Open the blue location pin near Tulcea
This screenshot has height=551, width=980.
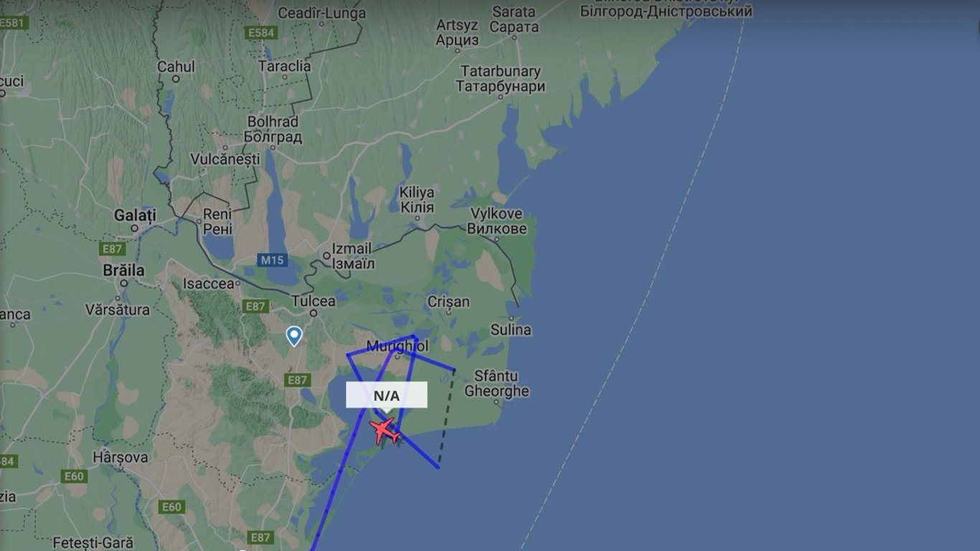tap(293, 336)
